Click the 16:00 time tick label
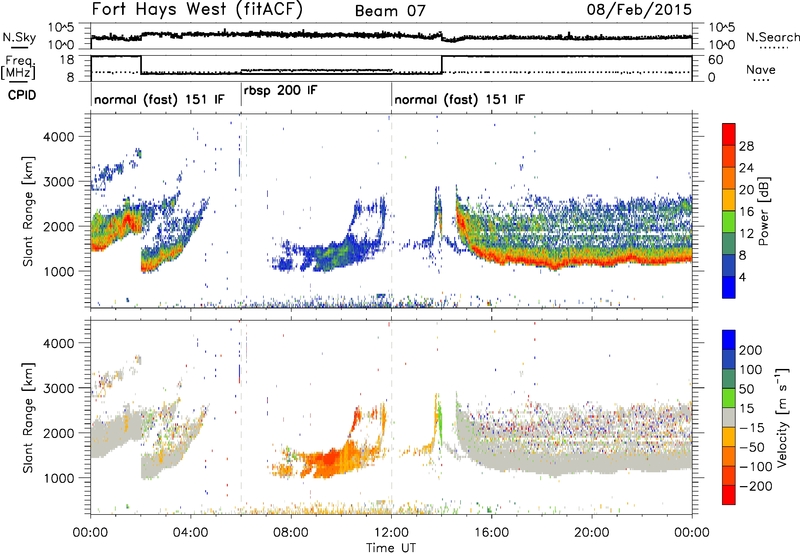 pos(491,533)
